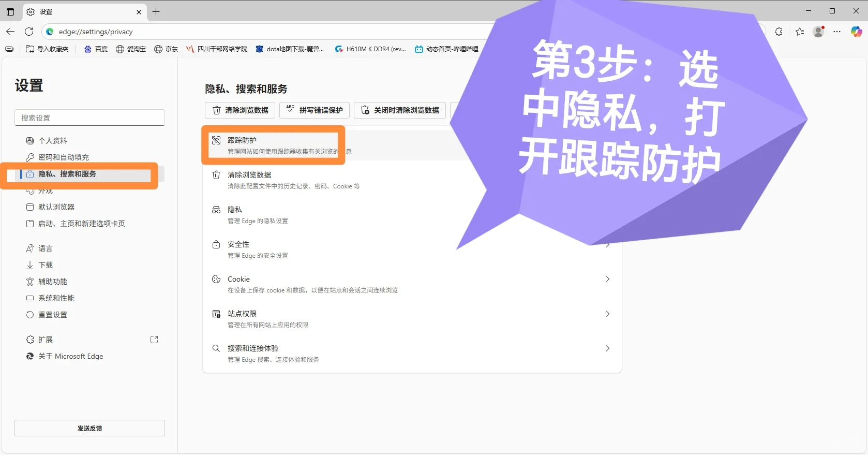Viewport: 868px width, 455px height.
Task: Open the 隐私 settings row
Action: pos(412,215)
